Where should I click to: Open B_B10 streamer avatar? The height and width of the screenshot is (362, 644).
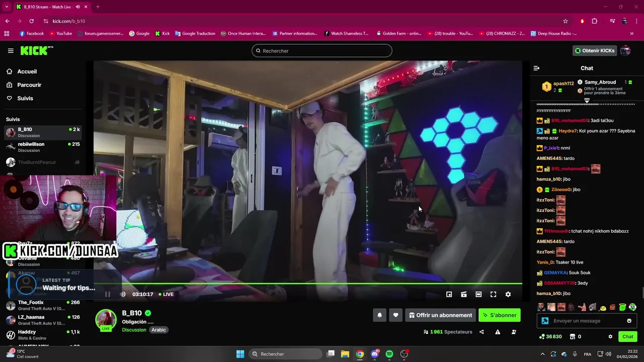[x=106, y=320]
